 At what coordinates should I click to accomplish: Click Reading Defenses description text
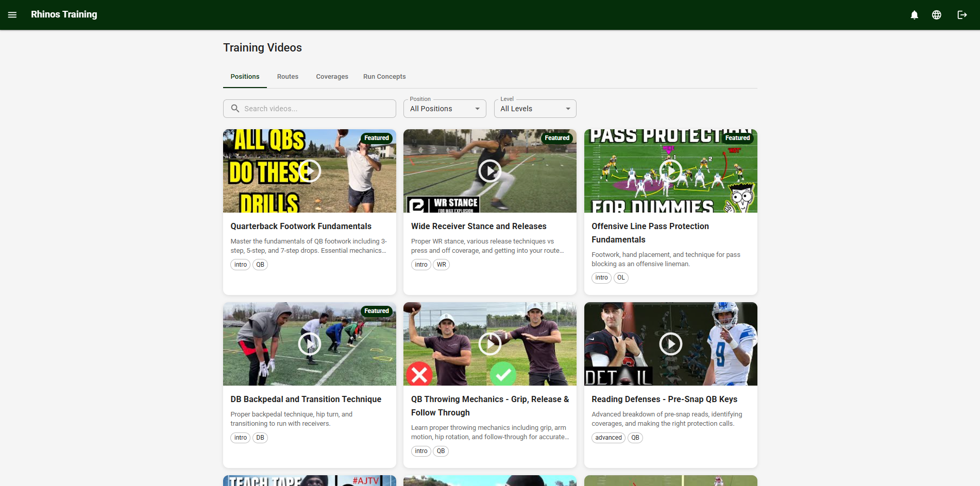tap(667, 419)
